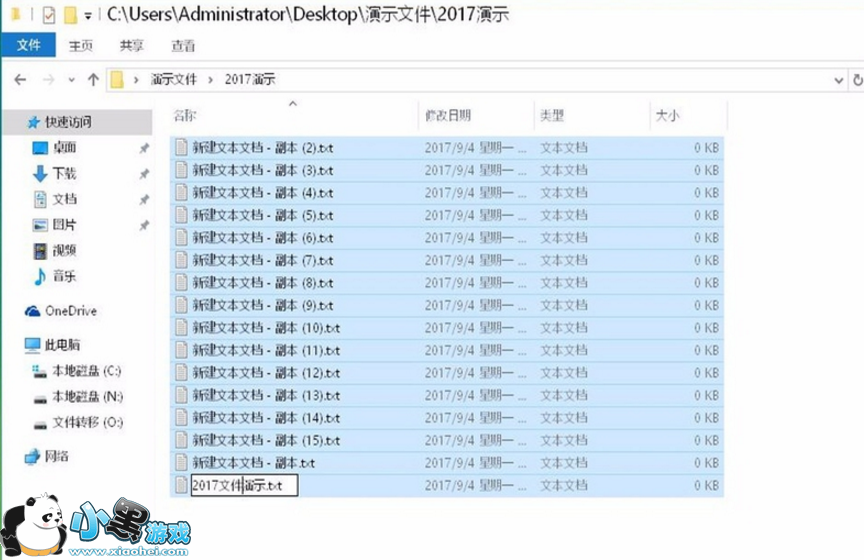Sort by the 大小 column header
The height and width of the screenshot is (560, 864).
(x=667, y=115)
